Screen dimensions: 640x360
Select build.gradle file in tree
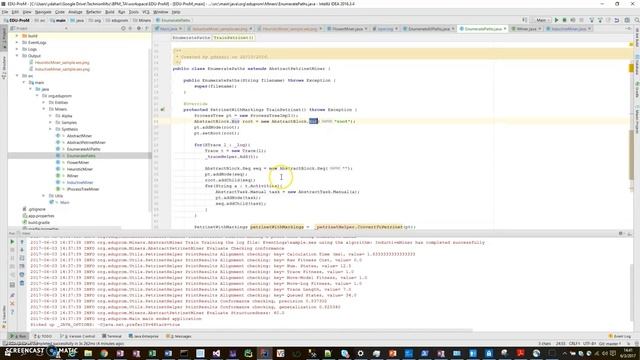click(39, 222)
